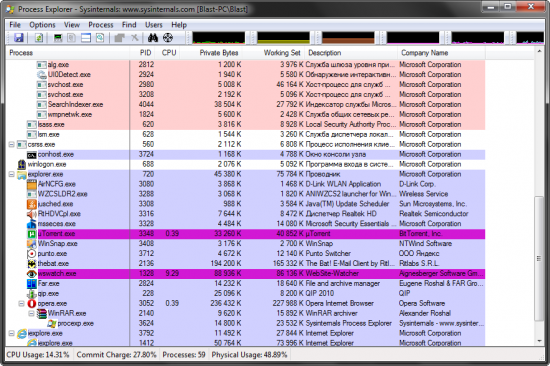
Task: Click the RtHDVCpl.exe speaker icon
Action: tap(32, 214)
